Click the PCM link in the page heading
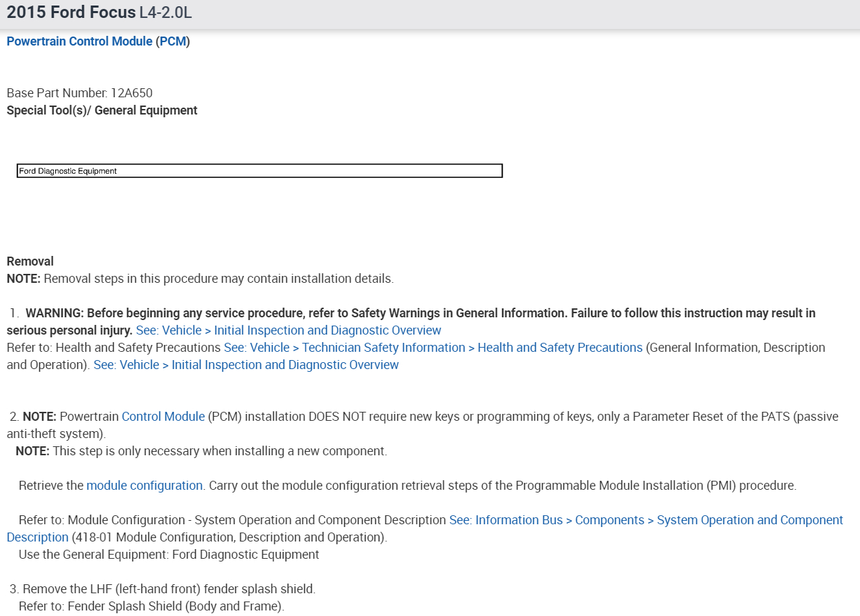Viewport: 860px width, 616px height. (172, 41)
